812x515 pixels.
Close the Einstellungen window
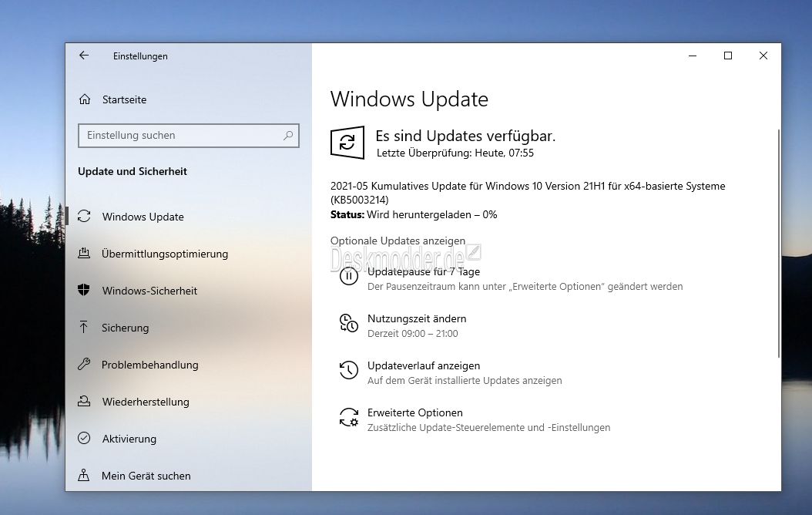tap(763, 56)
